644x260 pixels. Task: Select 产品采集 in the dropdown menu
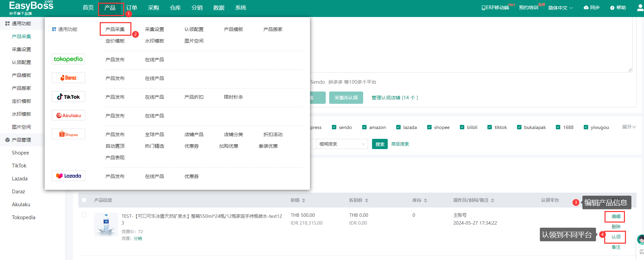click(x=115, y=29)
